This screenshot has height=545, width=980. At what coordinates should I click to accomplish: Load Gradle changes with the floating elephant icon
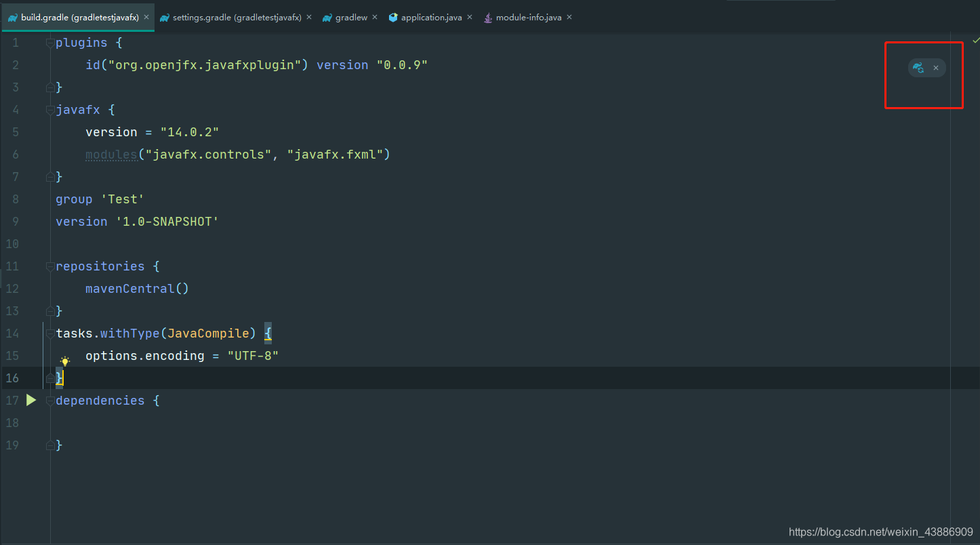[918, 68]
